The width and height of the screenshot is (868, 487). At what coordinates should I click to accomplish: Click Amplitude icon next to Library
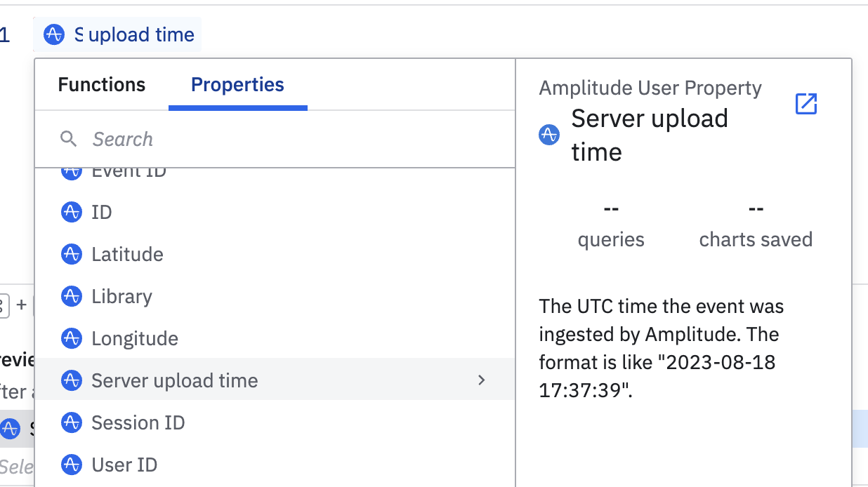(72, 296)
